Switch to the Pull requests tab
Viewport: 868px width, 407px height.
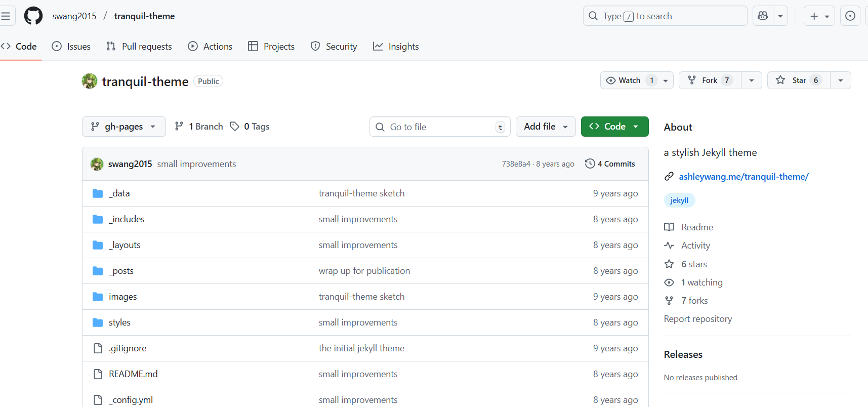click(139, 47)
